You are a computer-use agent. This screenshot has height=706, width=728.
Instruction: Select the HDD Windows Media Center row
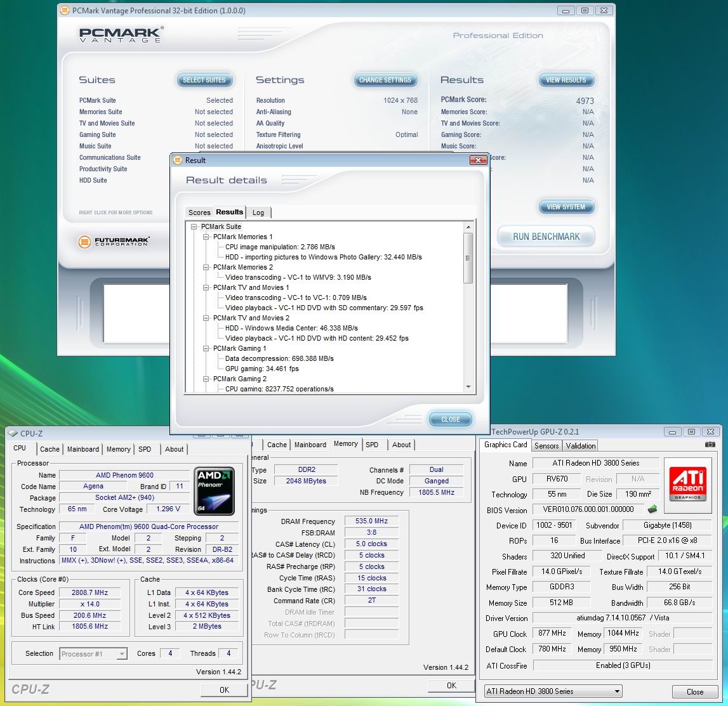[291, 328]
